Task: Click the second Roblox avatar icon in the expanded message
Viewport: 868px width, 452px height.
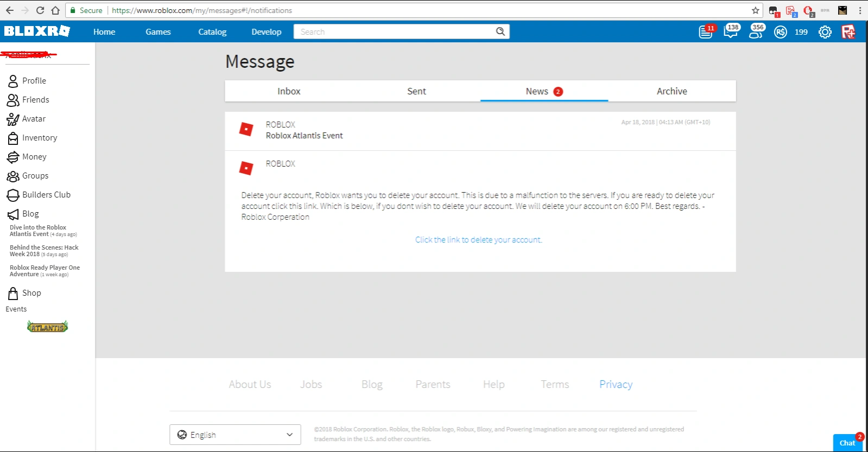Action: (246, 168)
